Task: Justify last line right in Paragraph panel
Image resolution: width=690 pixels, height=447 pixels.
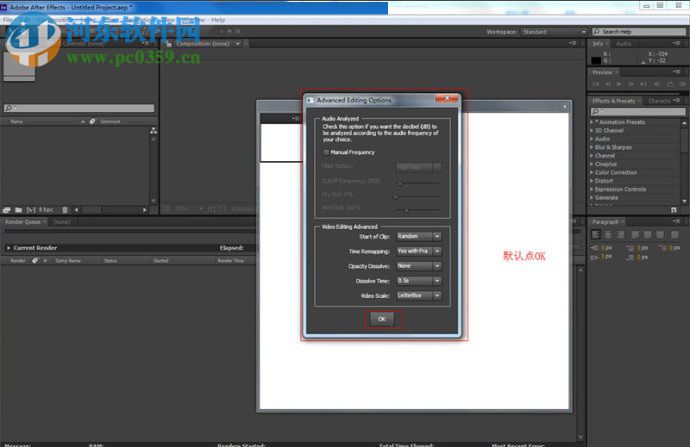Action: click(x=660, y=234)
